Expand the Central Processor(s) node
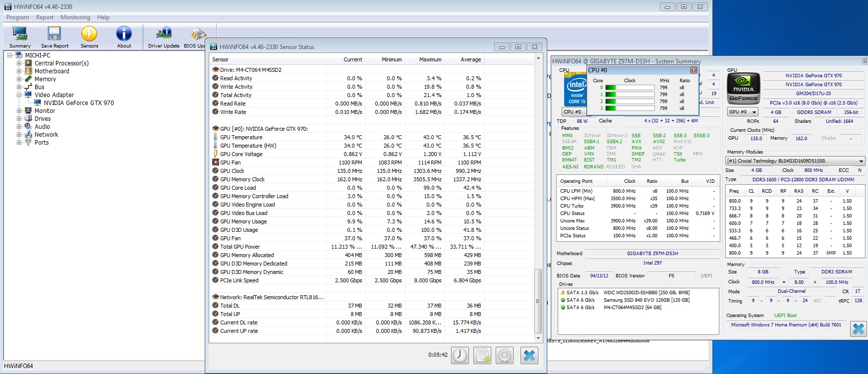Viewport: 868px width, 374px height. tap(19, 63)
